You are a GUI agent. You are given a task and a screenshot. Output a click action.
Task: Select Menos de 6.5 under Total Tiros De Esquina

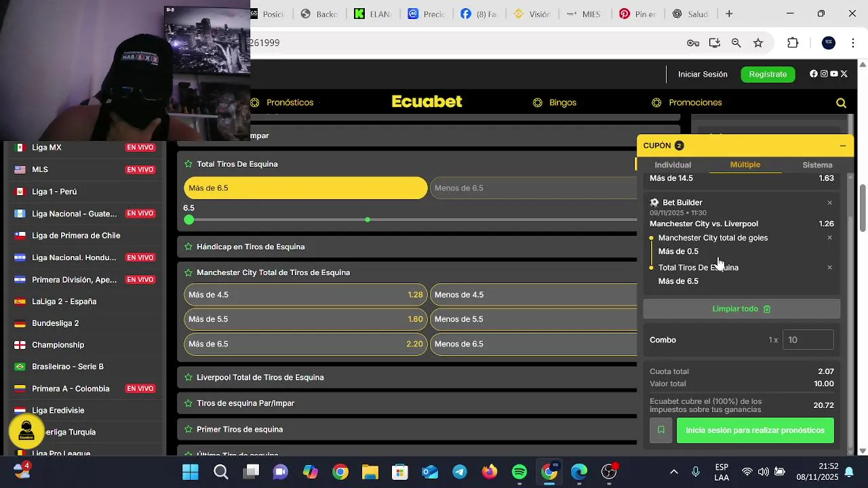coord(534,188)
